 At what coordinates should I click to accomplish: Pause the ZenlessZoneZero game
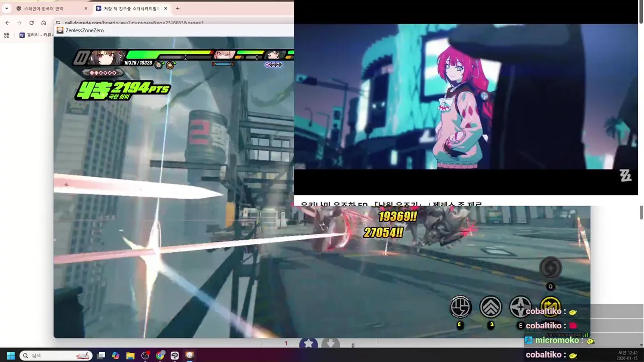click(80, 58)
